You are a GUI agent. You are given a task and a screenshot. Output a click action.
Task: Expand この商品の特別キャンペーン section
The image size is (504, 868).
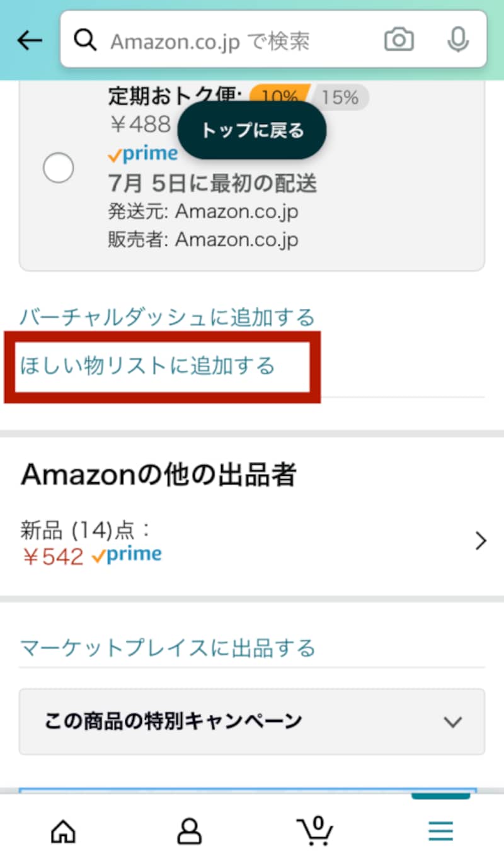click(x=252, y=721)
